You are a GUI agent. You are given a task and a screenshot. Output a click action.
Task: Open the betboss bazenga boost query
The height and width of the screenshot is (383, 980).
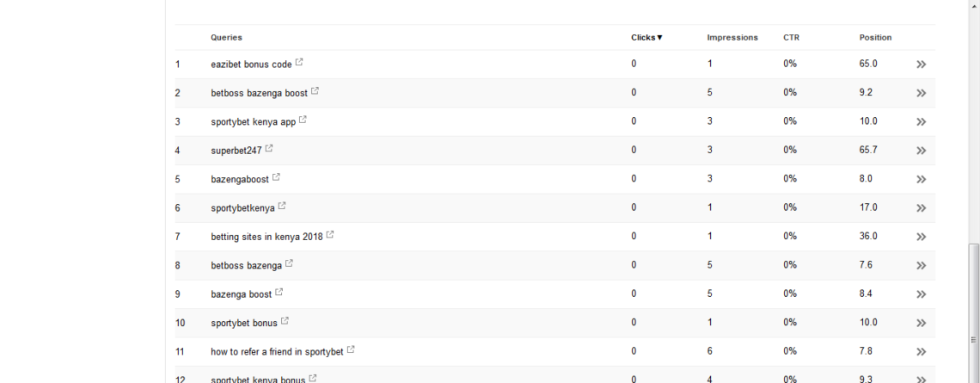pos(260,93)
